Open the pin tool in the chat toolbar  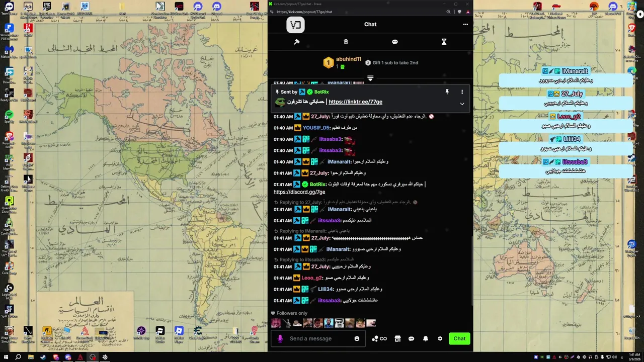297,42
